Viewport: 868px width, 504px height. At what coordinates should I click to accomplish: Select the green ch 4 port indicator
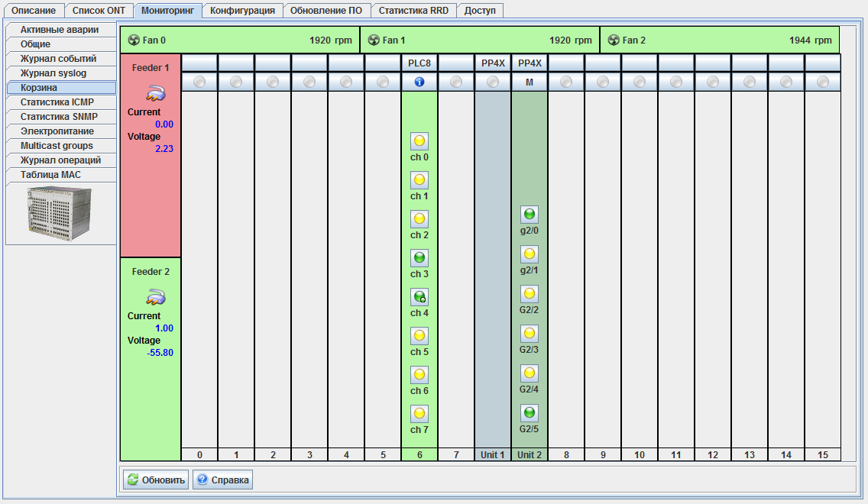[x=419, y=297]
